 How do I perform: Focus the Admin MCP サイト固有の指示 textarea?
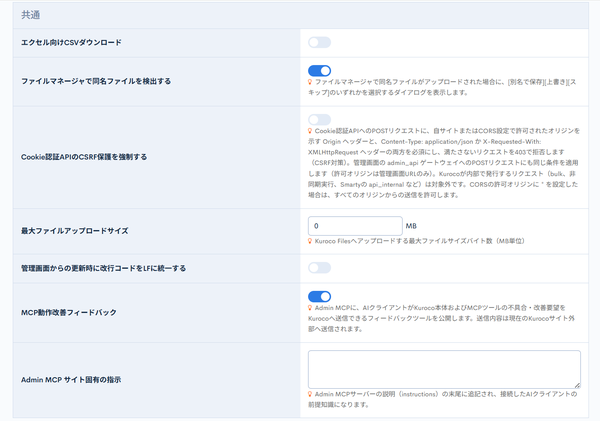(444, 369)
